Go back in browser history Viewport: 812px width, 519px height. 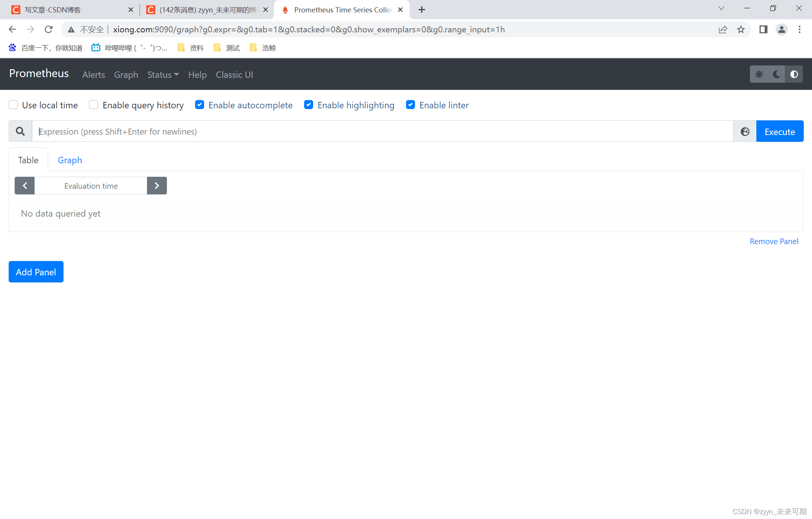12,29
